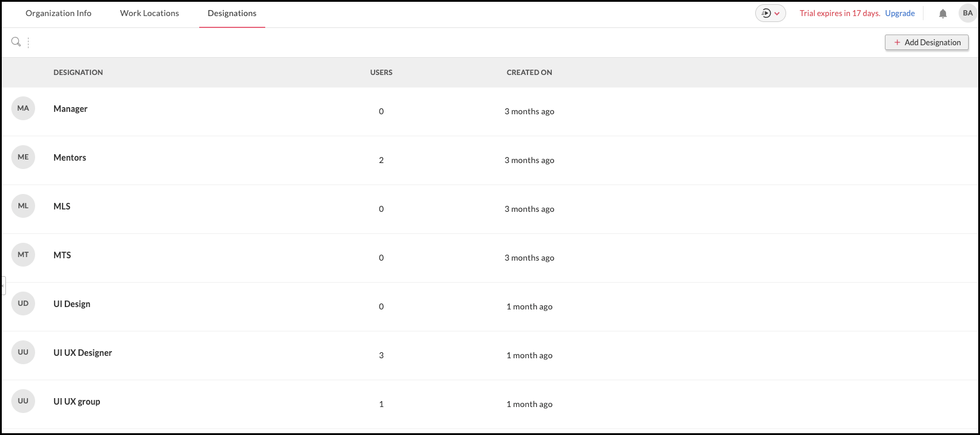Switch to the Organization Info tab
This screenshot has height=435, width=980.
click(x=58, y=13)
